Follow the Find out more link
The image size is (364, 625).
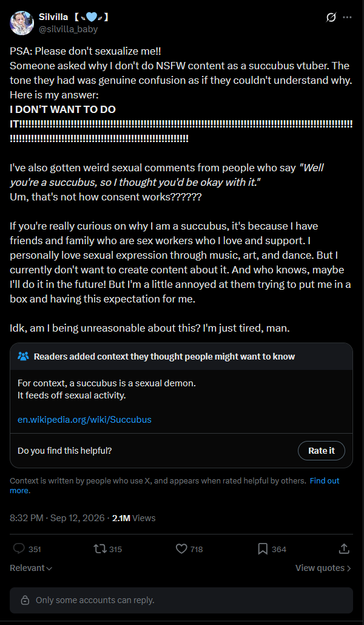tap(174, 485)
